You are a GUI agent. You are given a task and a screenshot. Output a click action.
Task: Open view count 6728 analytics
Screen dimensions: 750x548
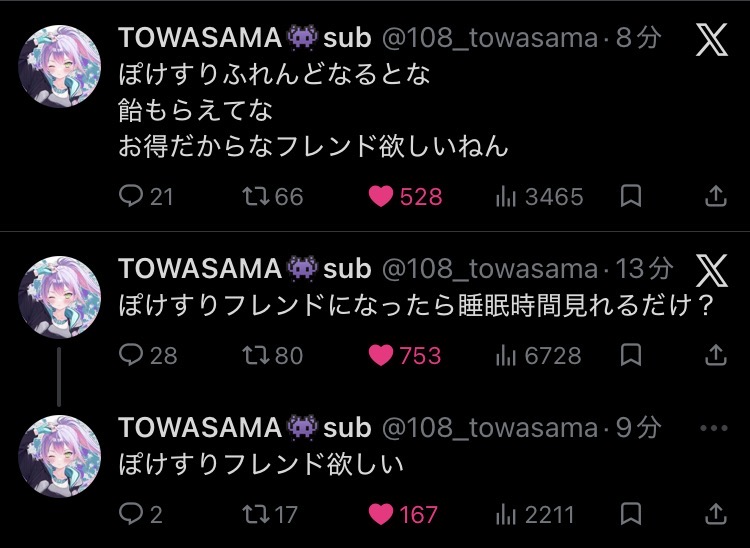coord(506,355)
